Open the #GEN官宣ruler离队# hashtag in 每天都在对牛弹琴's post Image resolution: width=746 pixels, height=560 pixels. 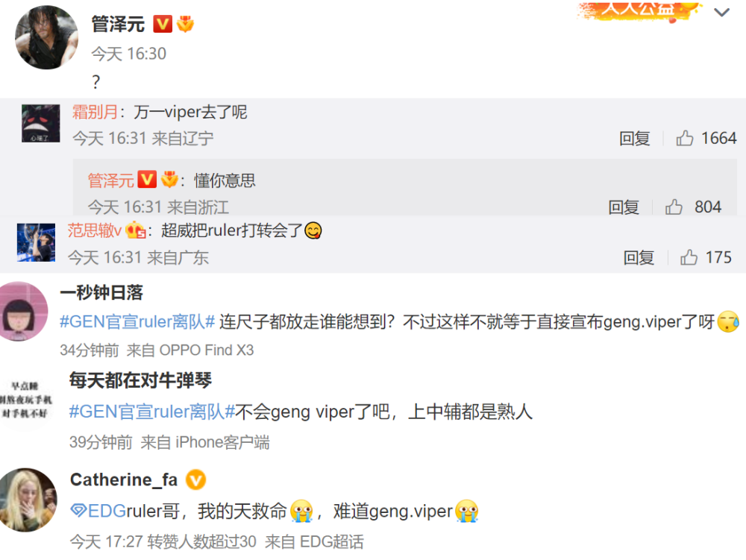[x=152, y=412]
